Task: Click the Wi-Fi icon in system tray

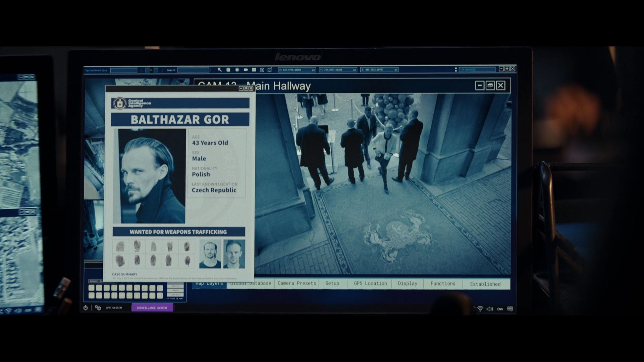Action: [480, 309]
